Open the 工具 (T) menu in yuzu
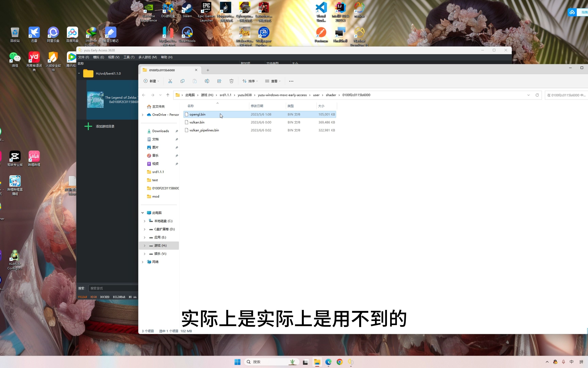 coord(129,57)
